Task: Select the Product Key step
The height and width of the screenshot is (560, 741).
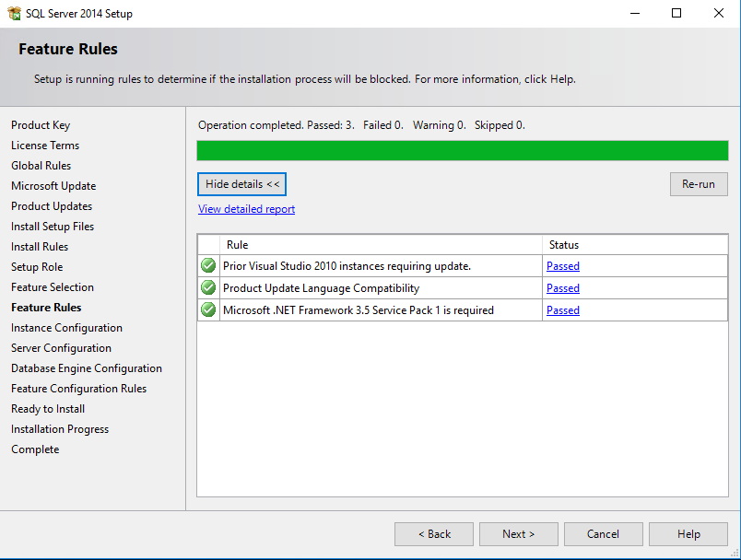Action: [x=41, y=125]
